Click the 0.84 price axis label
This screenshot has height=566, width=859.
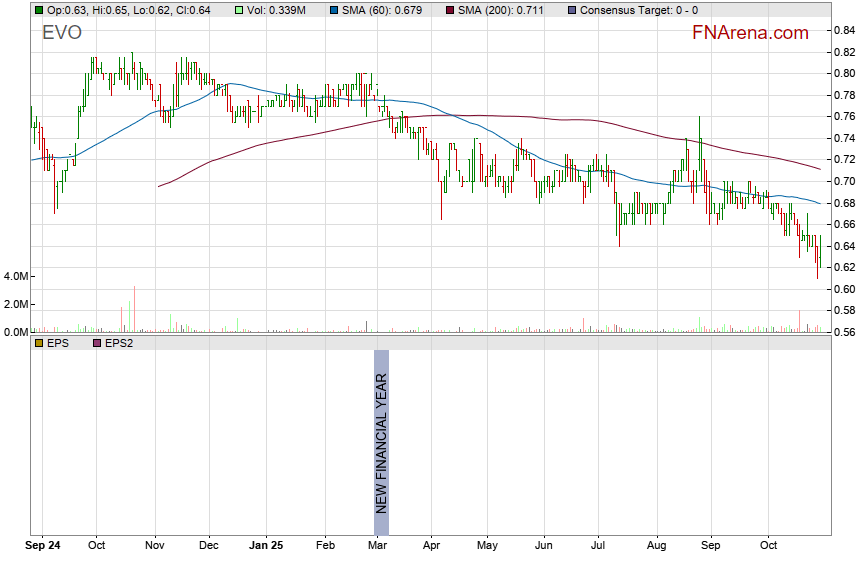coord(842,31)
